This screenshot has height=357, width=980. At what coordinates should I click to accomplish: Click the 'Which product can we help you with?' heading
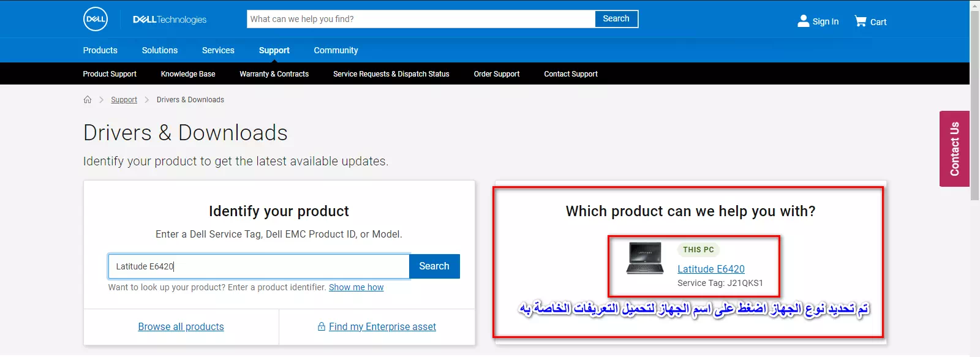[690, 211]
